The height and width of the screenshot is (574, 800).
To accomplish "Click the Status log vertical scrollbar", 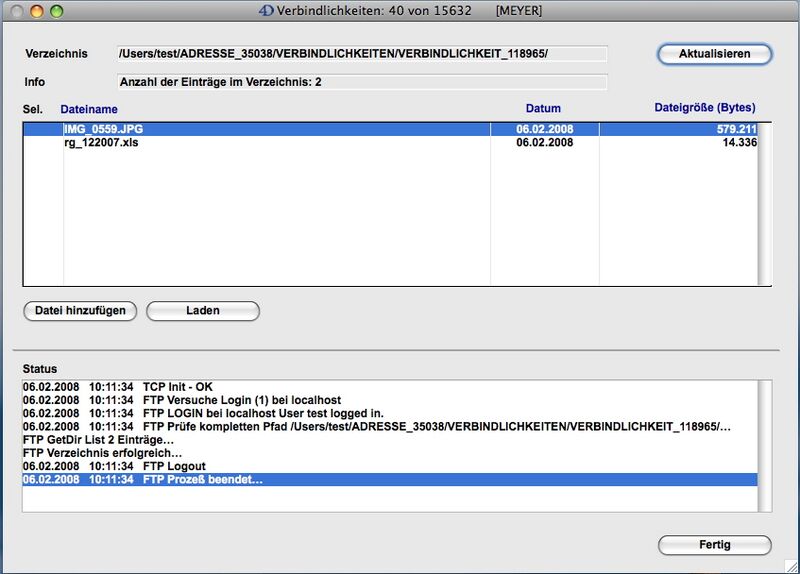I will click(767, 446).
